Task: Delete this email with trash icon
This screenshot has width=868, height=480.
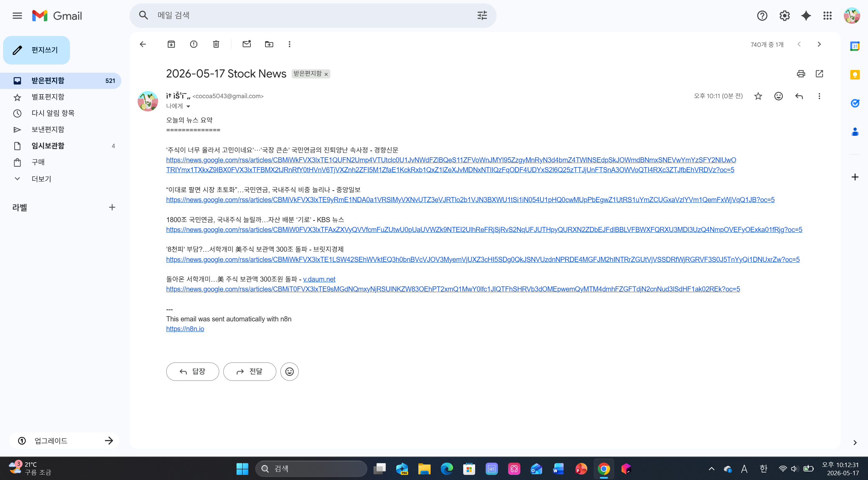Action: click(216, 44)
